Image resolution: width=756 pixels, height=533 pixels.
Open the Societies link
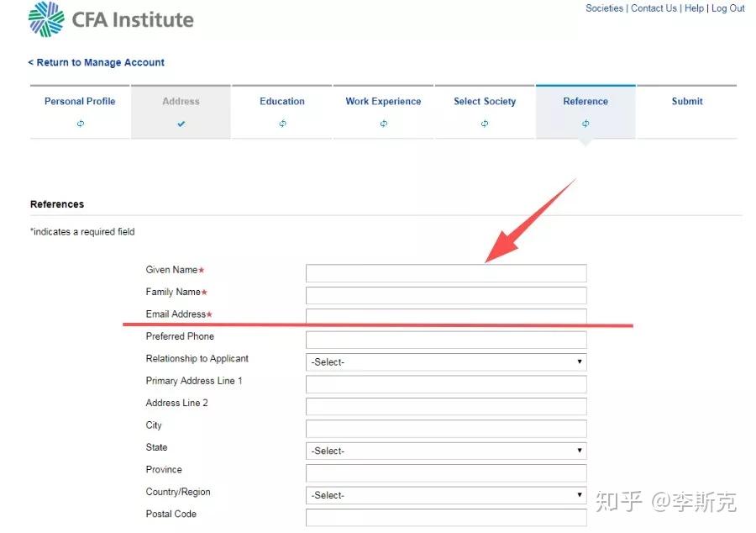604,8
